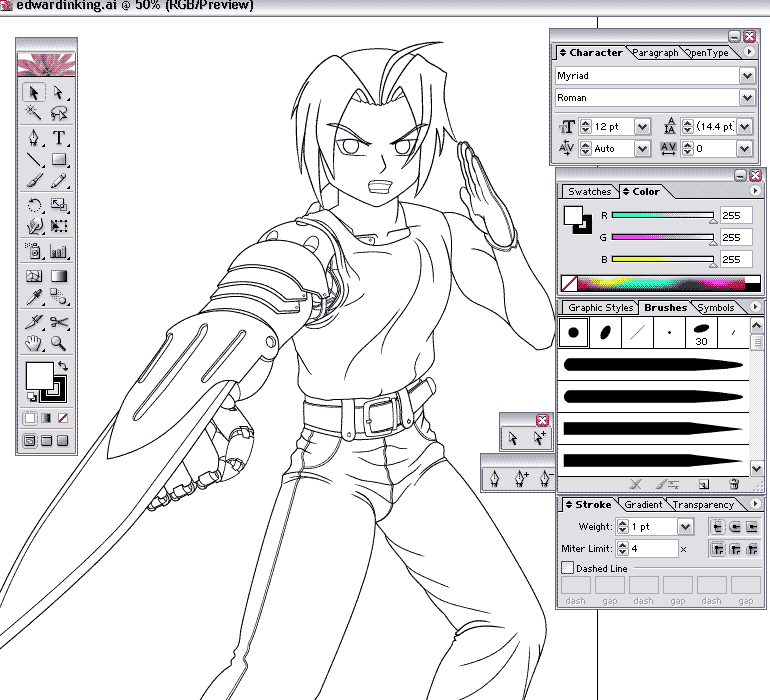Image resolution: width=770 pixels, height=700 pixels.
Task: Click the Miter Limit input field
Action: (653, 549)
